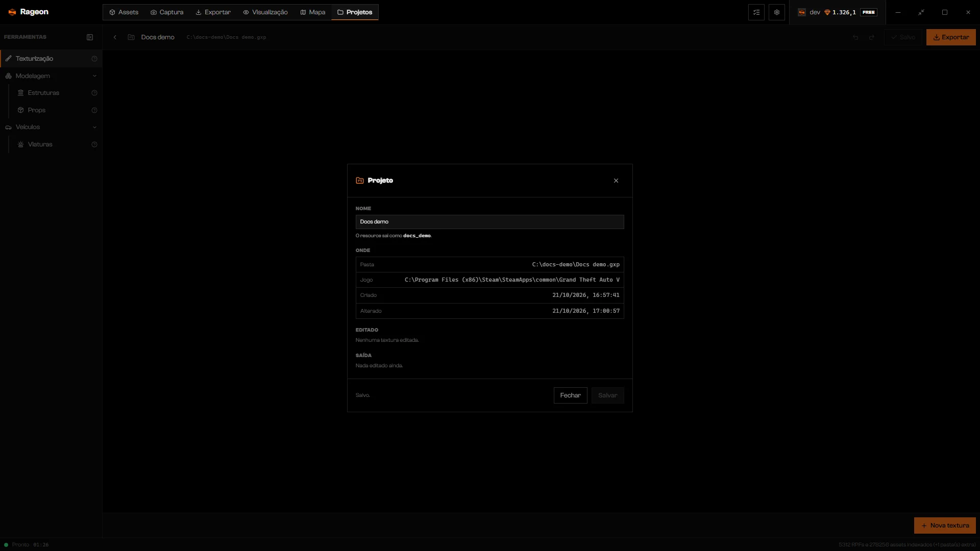Select the Projetos tab
Screen dimensions: 980x551
pos(355,12)
